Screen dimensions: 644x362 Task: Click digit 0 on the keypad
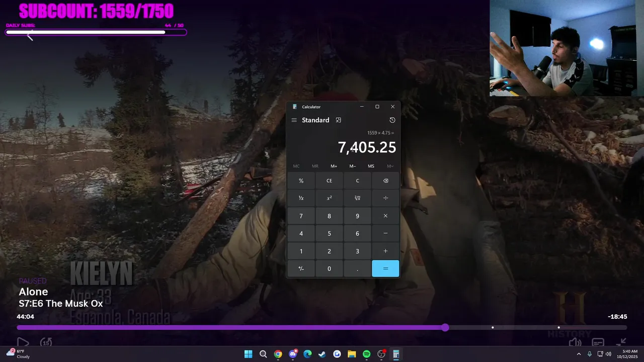point(329,268)
